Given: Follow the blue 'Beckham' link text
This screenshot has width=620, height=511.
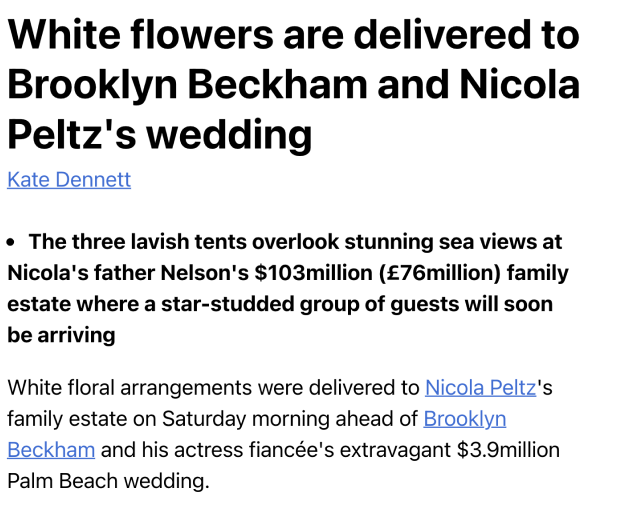Looking at the screenshot, I should coord(51,450).
